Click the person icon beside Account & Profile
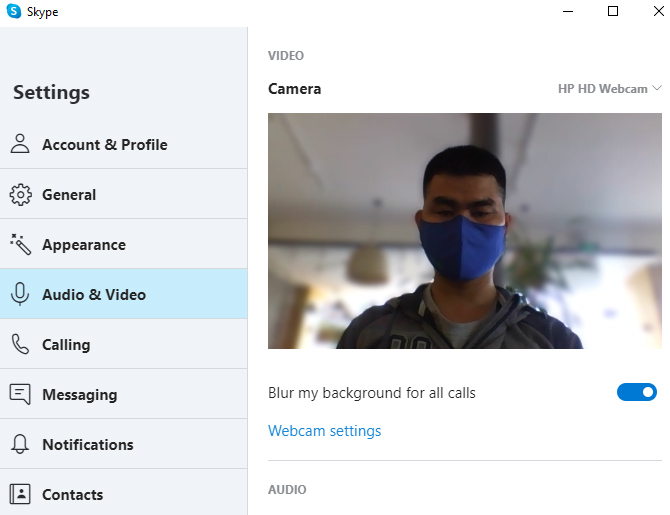Screen dimensions: 670x515 pos(20,144)
